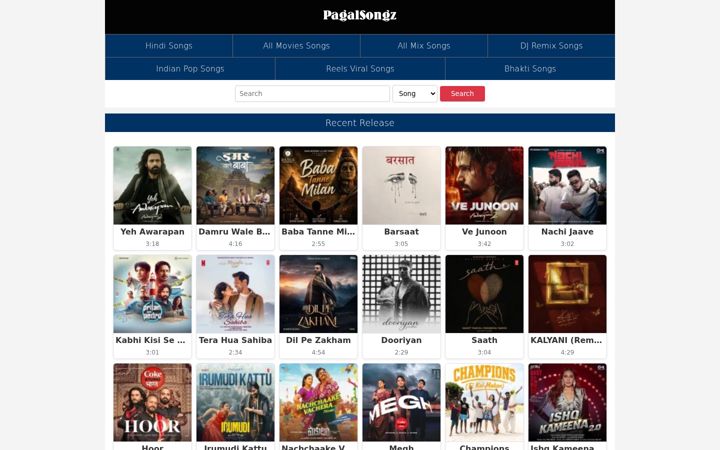This screenshot has width=720, height=450.
Task: Open Damru Wale Baba album cover
Action: [x=236, y=186]
